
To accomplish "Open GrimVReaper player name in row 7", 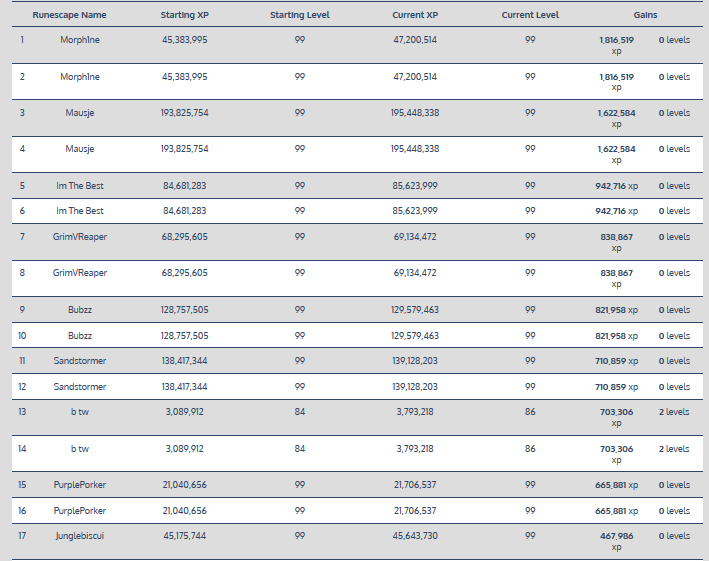I will (80, 237).
